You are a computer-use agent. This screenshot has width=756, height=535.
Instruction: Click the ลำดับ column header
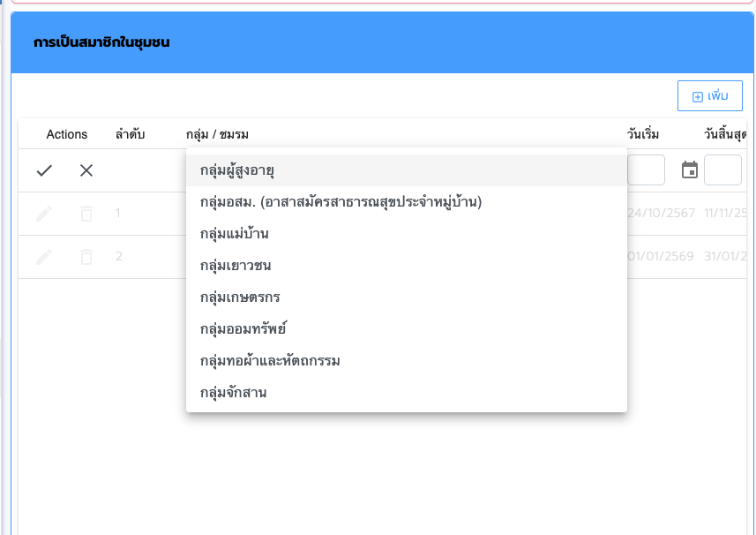[x=130, y=134]
